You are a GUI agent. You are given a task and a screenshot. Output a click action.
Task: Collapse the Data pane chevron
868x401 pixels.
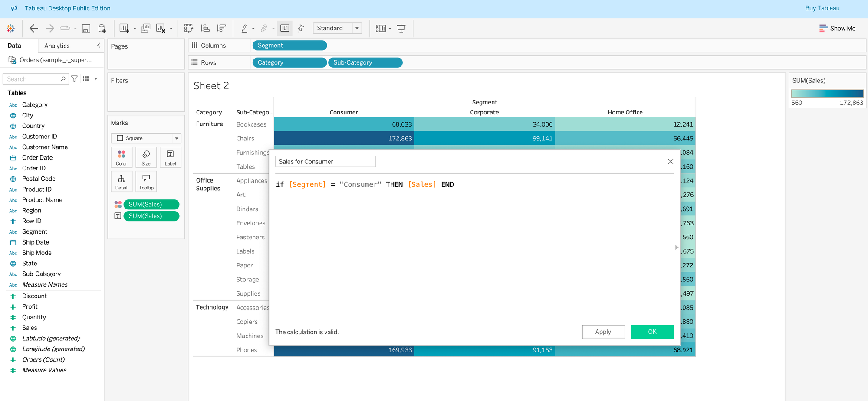[99, 45]
